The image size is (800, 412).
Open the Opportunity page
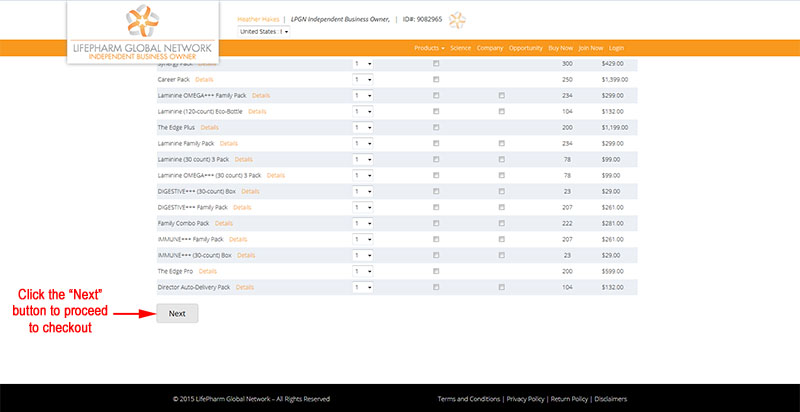click(x=526, y=48)
